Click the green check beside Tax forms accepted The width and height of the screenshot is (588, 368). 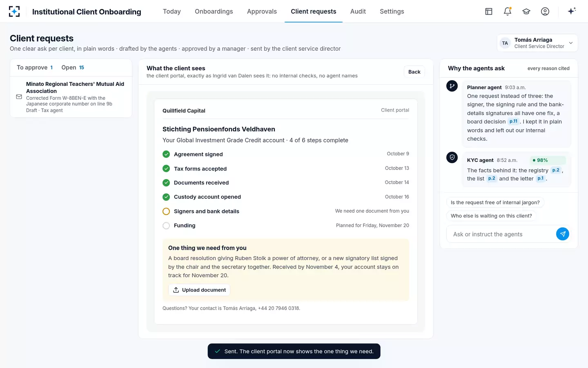[166, 168]
